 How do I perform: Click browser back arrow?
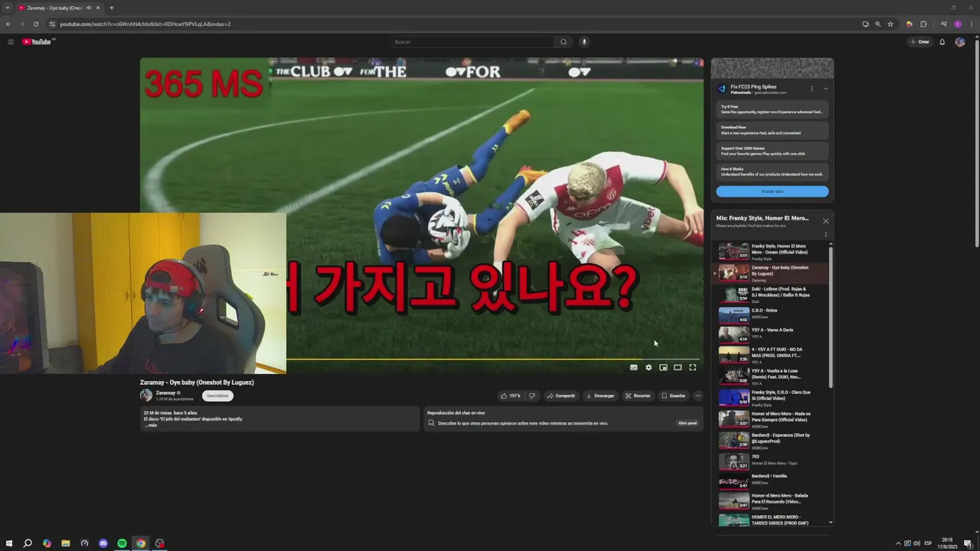point(8,24)
